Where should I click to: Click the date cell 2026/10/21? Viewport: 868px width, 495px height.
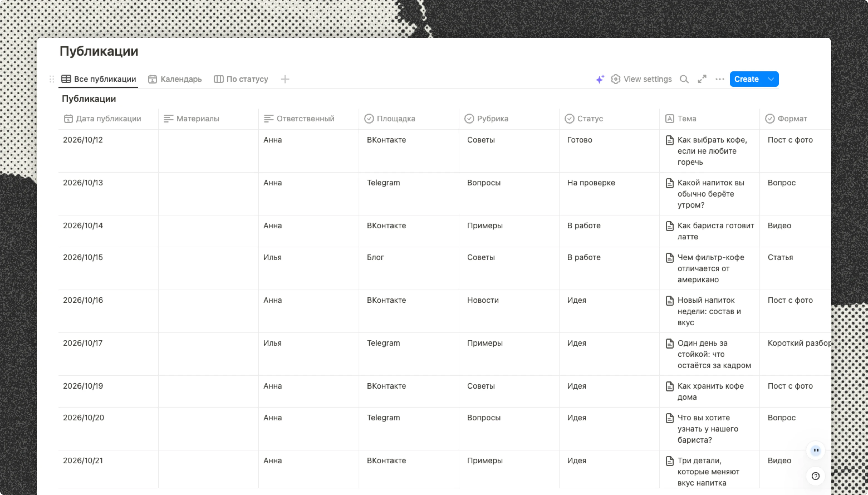pyautogui.click(x=108, y=469)
